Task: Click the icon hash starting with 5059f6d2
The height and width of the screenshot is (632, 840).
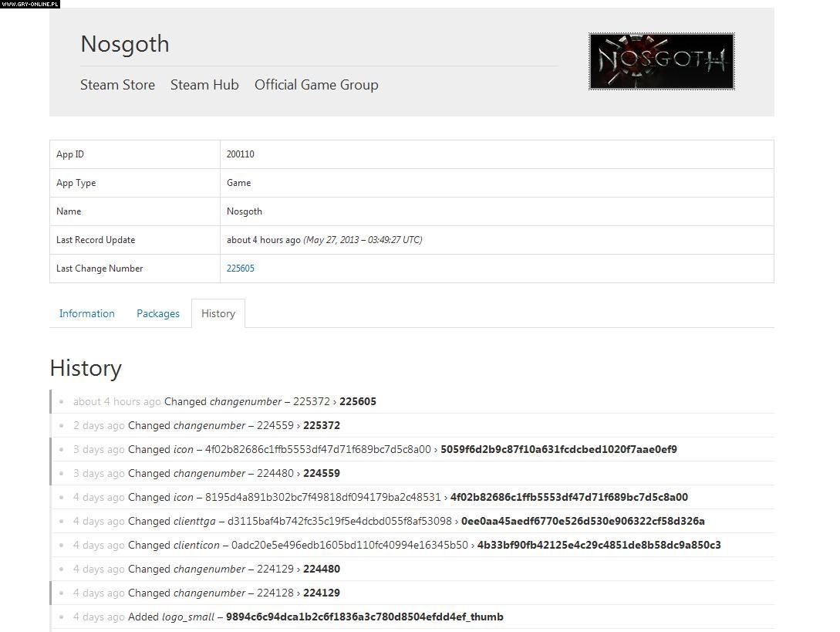Action: tap(558, 449)
